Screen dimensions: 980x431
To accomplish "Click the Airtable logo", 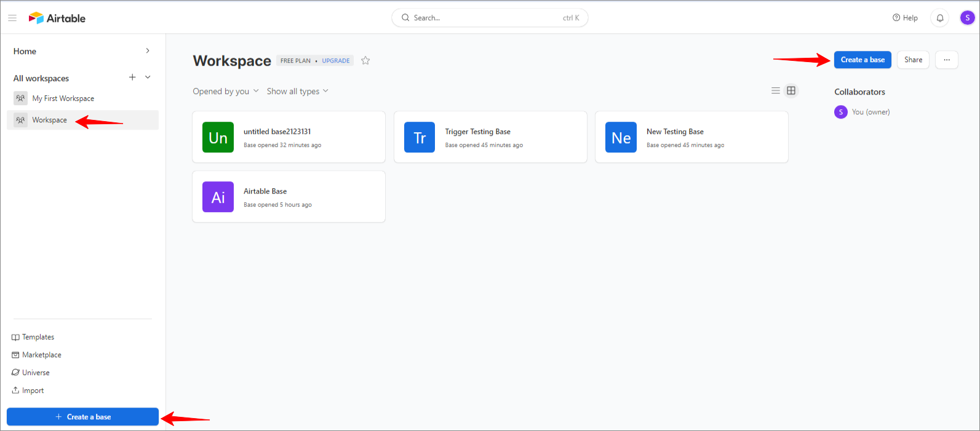I will 57,18.
